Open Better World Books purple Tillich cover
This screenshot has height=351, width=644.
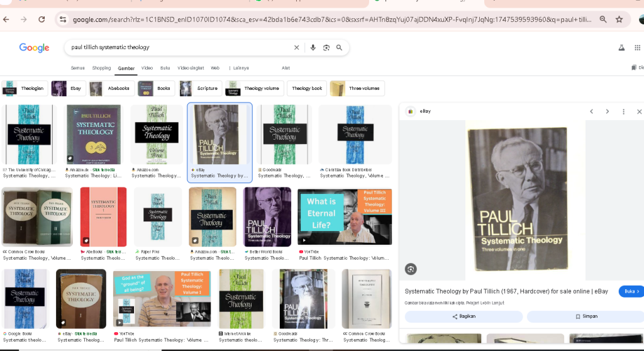pyautogui.click(x=267, y=217)
